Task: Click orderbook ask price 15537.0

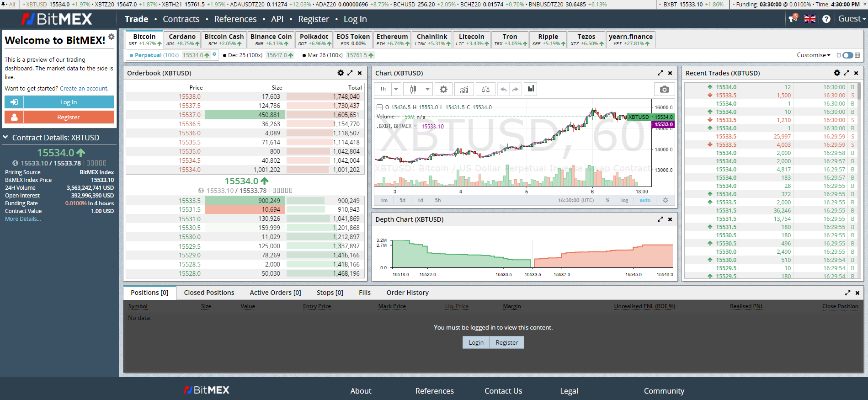Action: click(x=190, y=115)
